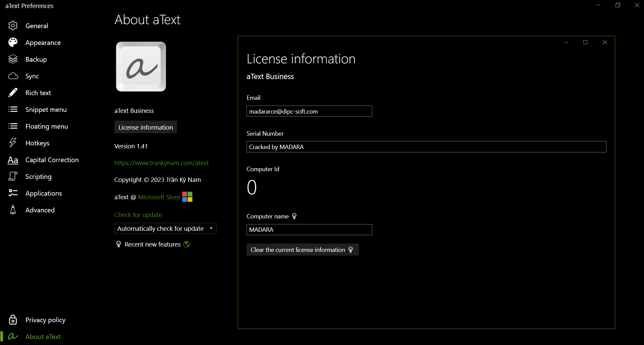The image size is (644, 345).
Task: Click the Version 1.41 text
Action: [131, 146]
